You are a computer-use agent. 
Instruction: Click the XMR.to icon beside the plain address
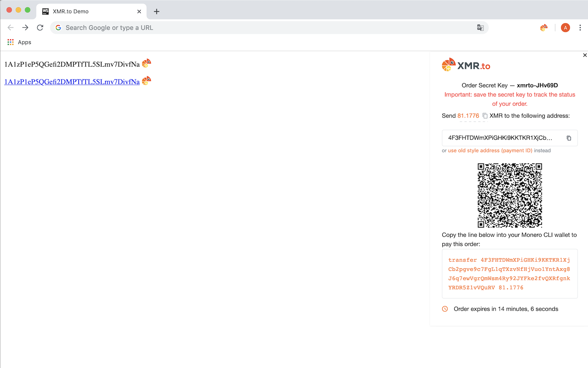pyautogui.click(x=147, y=63)
